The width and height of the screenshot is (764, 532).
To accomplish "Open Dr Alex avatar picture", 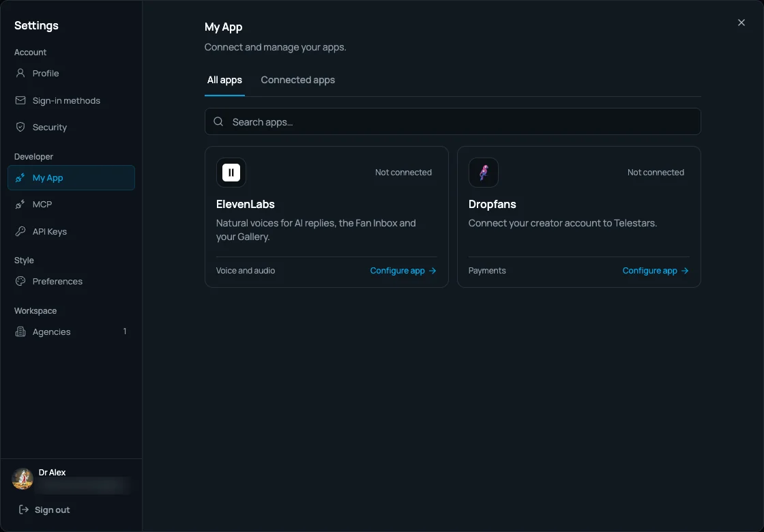I will pos(23,479).
